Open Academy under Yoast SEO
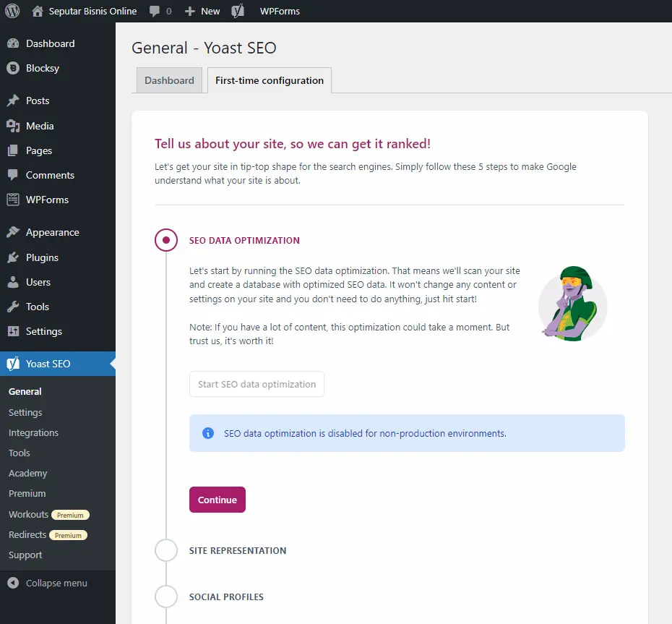The image size is (672, 624). click(28, 473)
